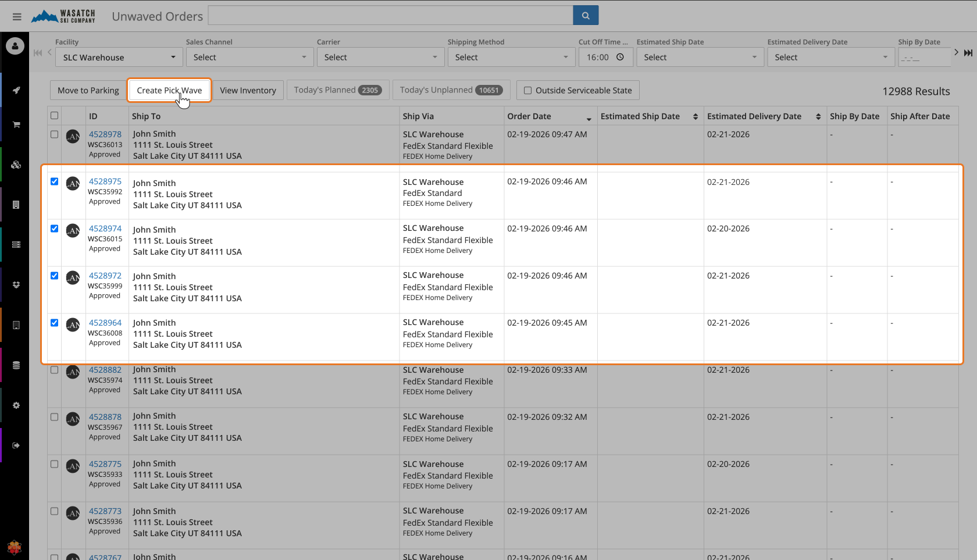Click the orange hexagon logo at sidebar bottom

coord(15,547)
